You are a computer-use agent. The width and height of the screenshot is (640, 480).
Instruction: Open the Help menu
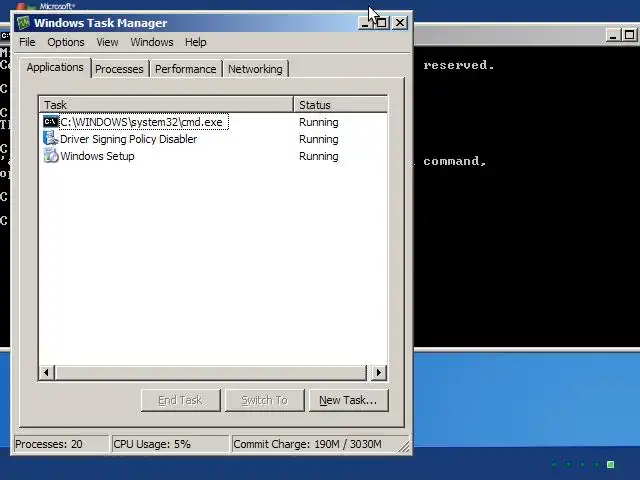pos(196,42)
